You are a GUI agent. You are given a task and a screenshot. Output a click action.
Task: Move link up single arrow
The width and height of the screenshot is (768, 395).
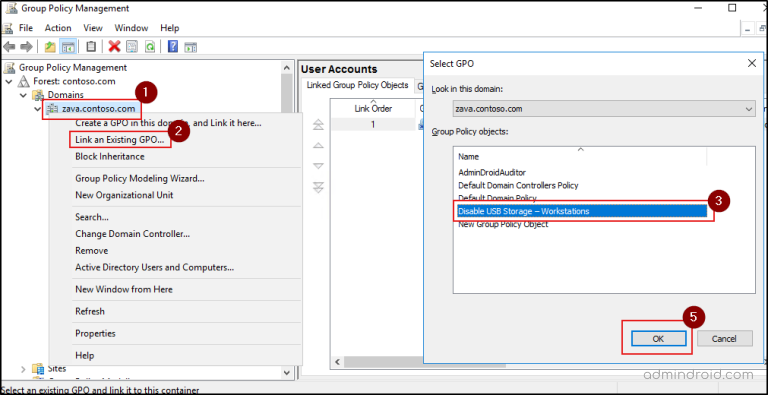pos(318,146)
